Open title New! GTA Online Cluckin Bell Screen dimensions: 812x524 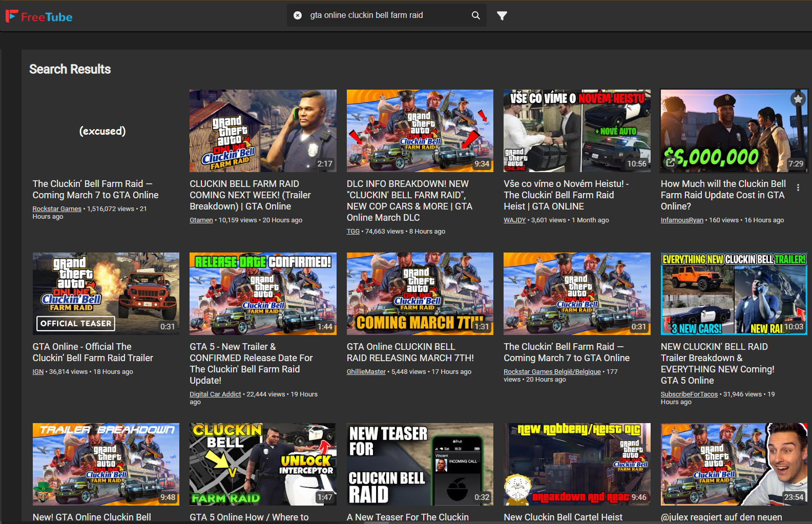tap(92, 517)
